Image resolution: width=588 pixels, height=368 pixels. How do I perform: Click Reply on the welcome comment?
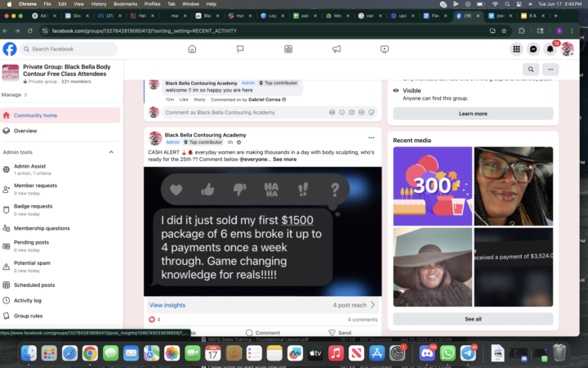coord(199,100)
